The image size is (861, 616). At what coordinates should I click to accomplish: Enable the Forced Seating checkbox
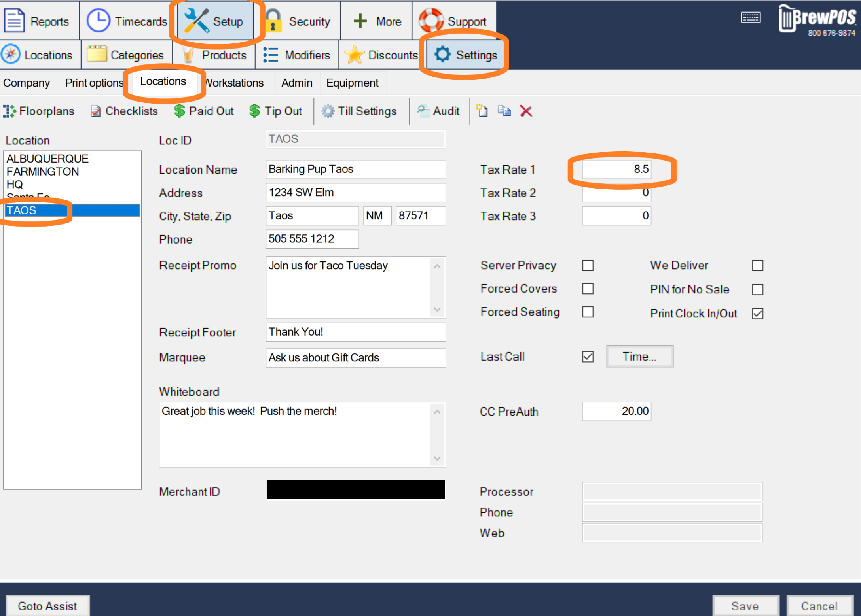click(588, 312)
